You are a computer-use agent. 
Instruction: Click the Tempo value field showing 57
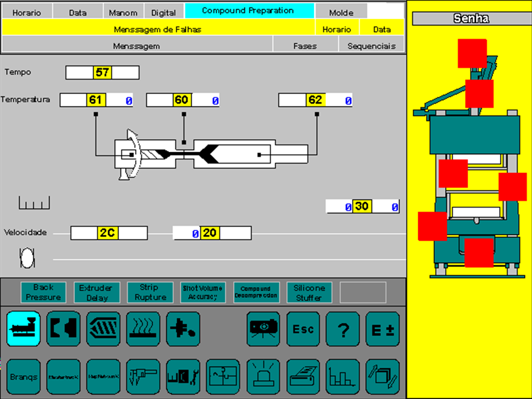pyautogui.click(x=102, y=73)
